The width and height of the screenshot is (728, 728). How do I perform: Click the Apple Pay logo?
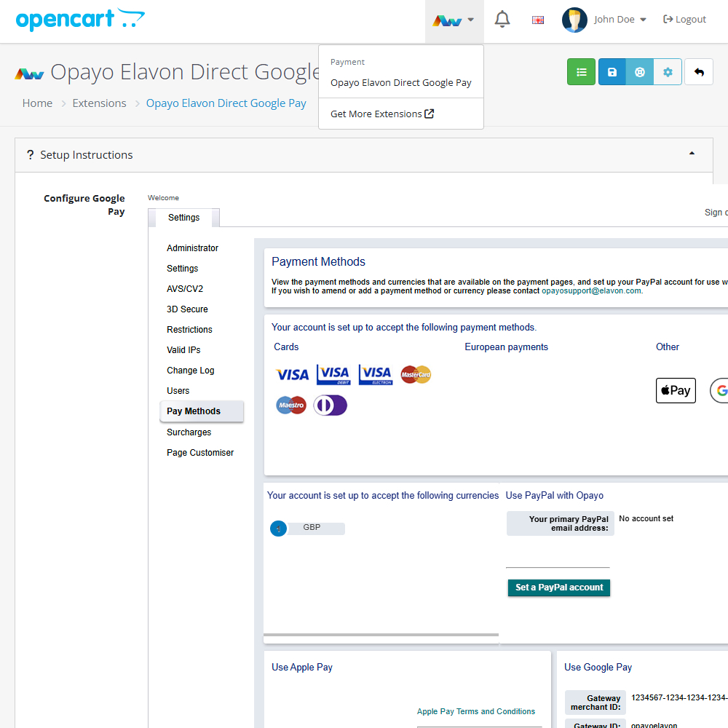click(x=676, y=391)
